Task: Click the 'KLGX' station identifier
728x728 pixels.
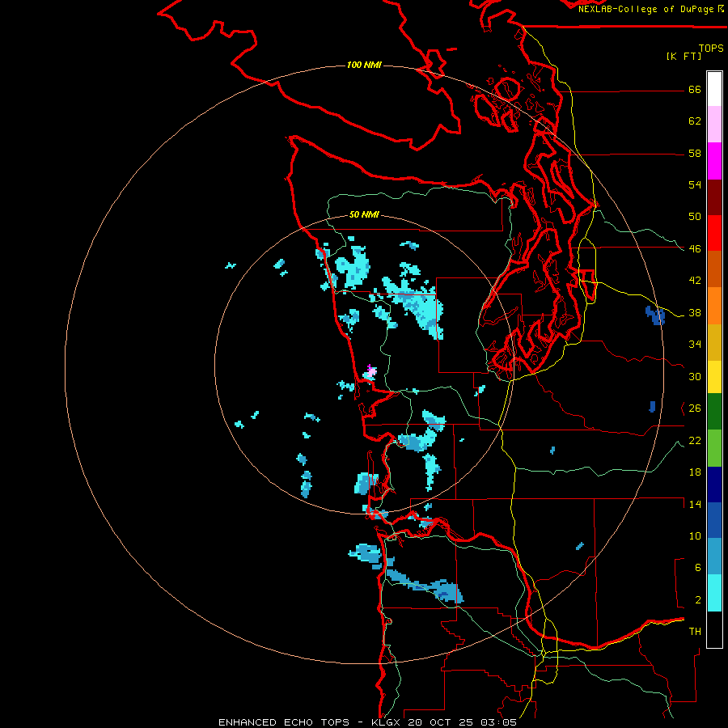Action: [385, 722]
